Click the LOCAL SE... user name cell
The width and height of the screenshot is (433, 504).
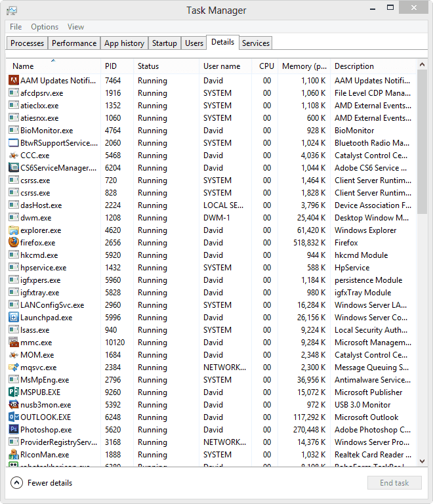click(223, 205)
